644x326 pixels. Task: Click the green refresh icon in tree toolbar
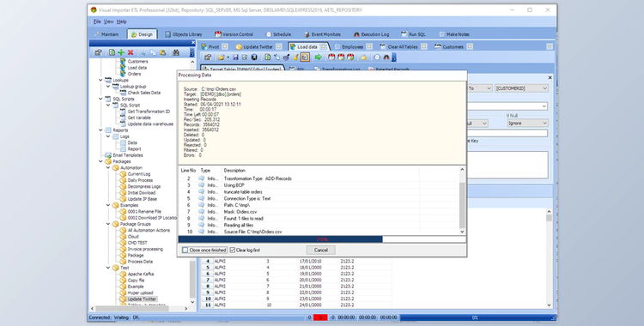point(112,52)
